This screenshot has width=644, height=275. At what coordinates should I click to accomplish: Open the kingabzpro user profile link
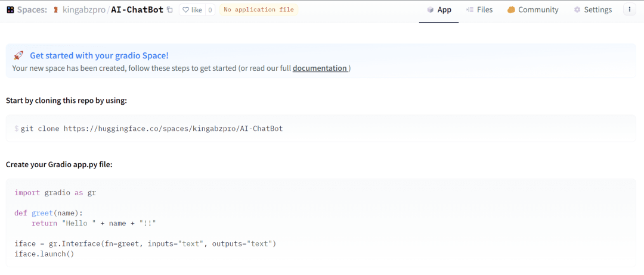click(x=84, y=10)
